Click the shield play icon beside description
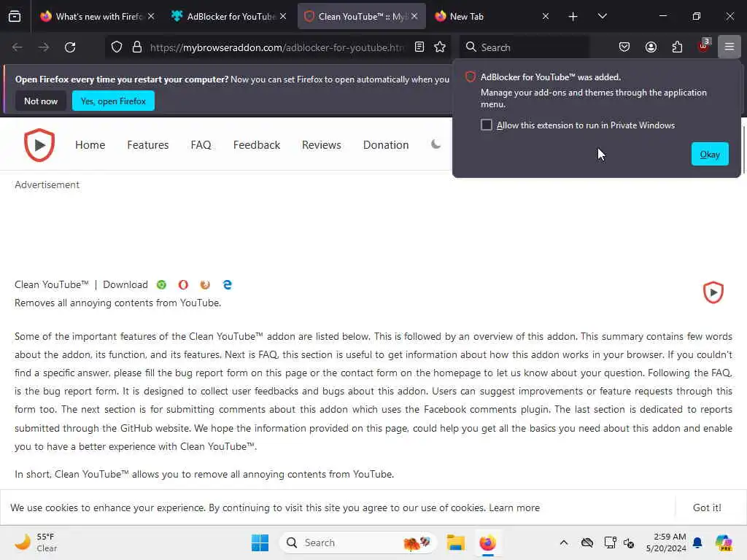The width and height of the screenshot is (747, 560). click(x=713, y=292)
